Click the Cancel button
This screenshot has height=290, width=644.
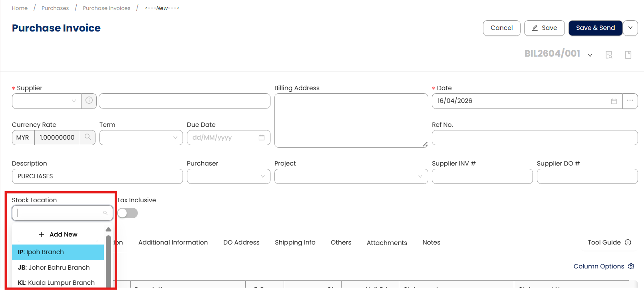pos(501,28)
